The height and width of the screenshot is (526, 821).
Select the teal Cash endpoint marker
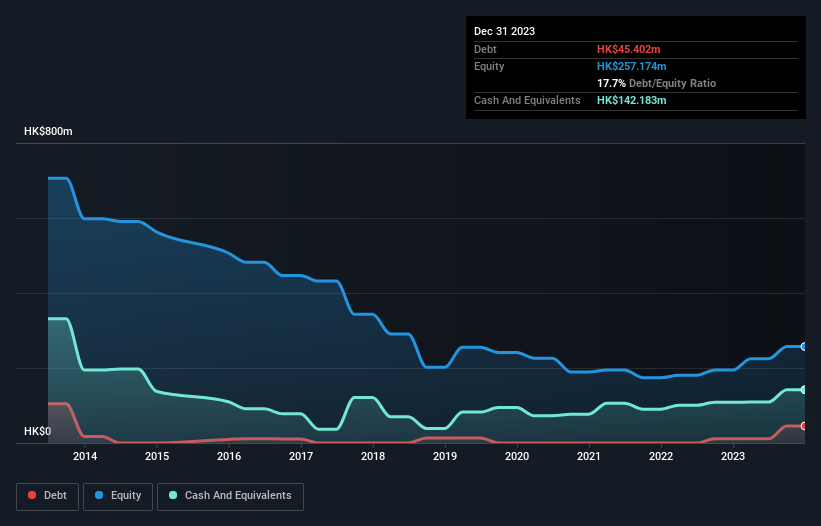(804, 390)
